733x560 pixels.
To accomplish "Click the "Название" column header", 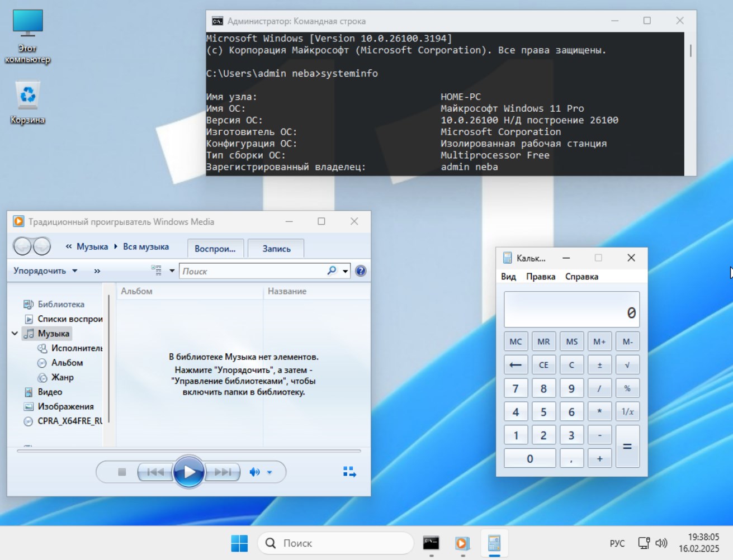I will click(x=316, y=291).
